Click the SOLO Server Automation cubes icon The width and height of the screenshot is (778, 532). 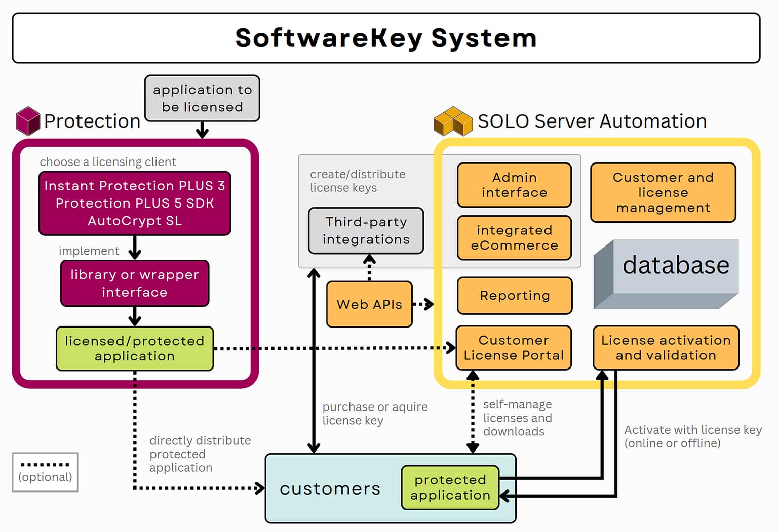[x=454, y=121]
